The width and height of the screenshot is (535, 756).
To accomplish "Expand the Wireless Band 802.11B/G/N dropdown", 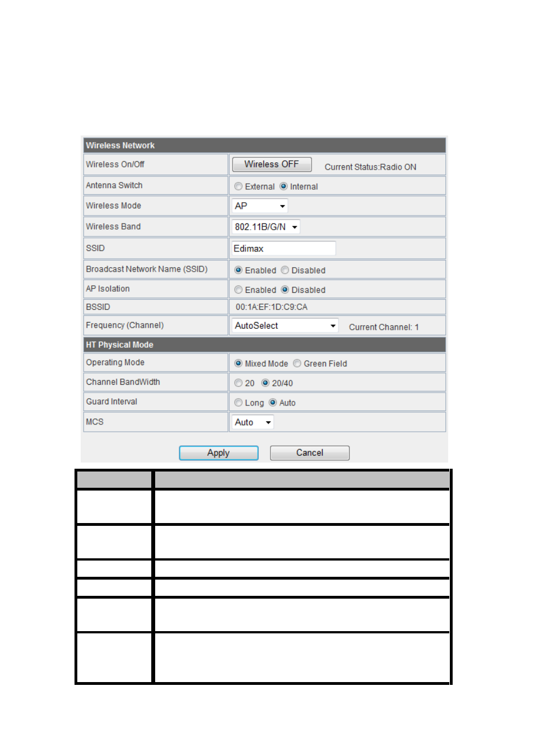I will pyautogui.click(x=266, y=227).
